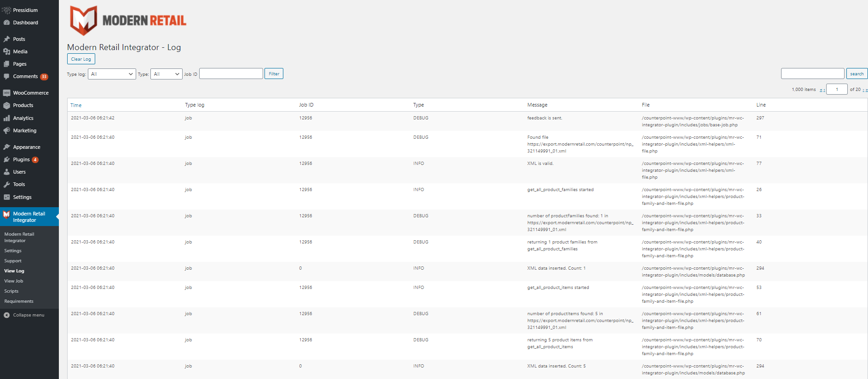Click the '1,000 items' count
Image resolution: width=868 pixels, height=379 pixels.
(804, 90)
